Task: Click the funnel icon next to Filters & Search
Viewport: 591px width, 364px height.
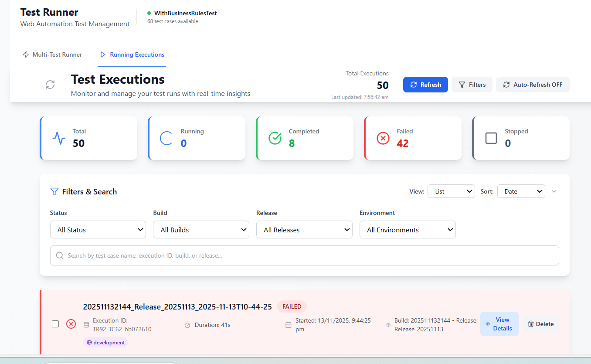Action: pyautogui.click(x=54, y=191)
